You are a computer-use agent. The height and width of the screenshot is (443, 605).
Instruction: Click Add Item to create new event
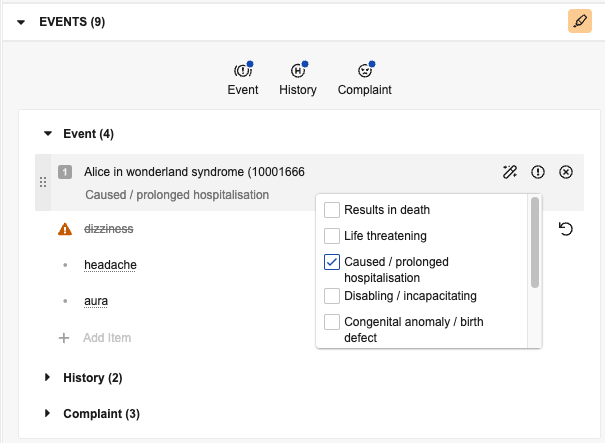click(x=106, y=338)
